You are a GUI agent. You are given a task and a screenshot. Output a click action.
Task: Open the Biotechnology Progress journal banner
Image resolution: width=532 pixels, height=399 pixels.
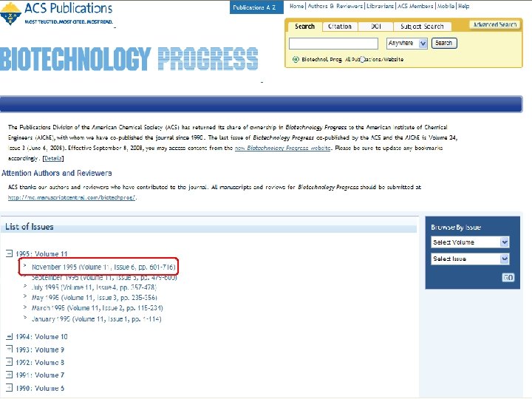(129, 59)
